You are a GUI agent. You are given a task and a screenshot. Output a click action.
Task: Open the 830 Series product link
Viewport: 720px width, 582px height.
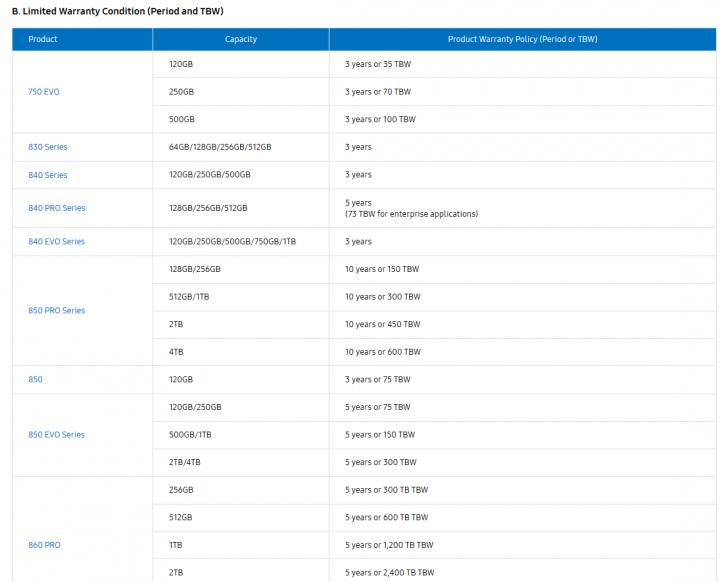click(x=48, y=147)
